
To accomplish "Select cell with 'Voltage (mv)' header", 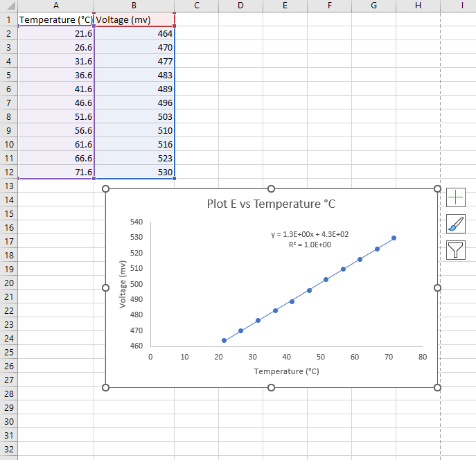I will tap(134, 19).
